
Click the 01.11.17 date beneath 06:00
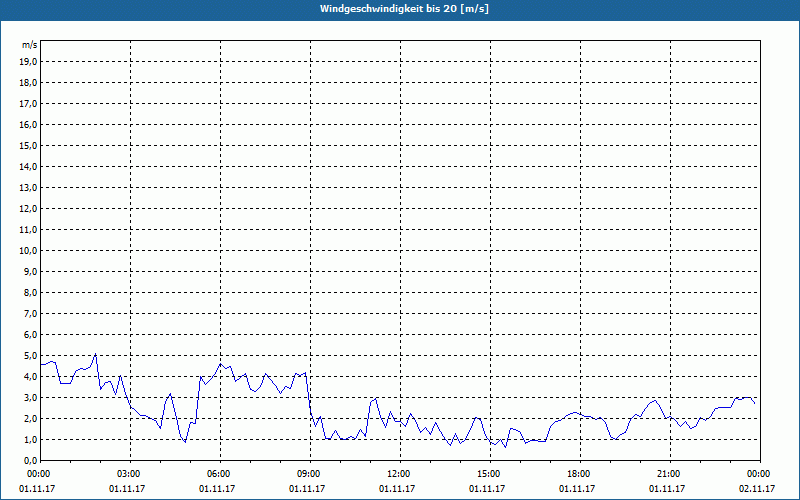[x=217, y=488]
